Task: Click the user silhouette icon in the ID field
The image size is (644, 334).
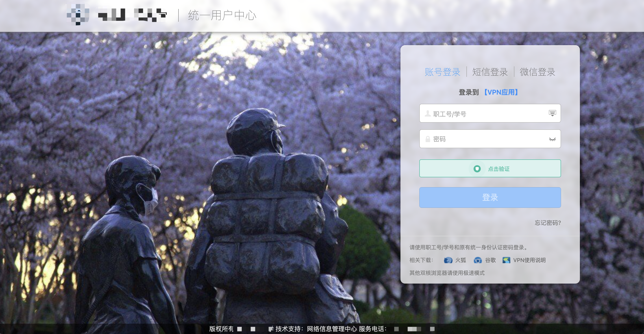Action: pos(427,114)
